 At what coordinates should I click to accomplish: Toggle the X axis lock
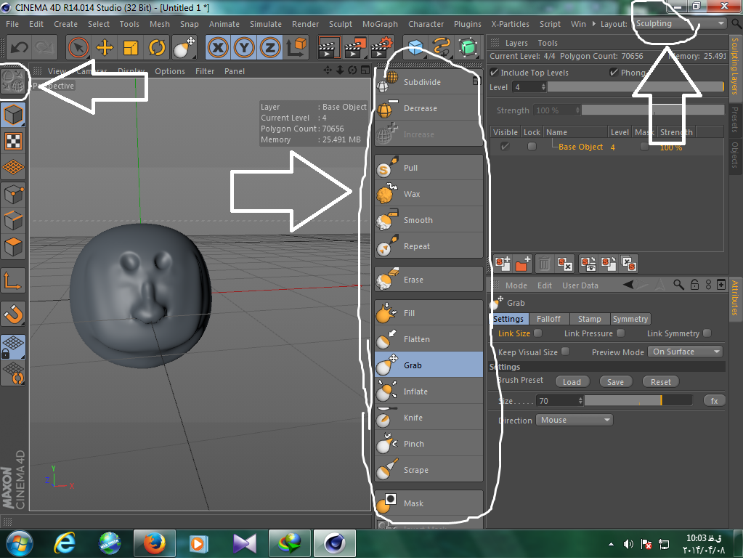(218, 47)
